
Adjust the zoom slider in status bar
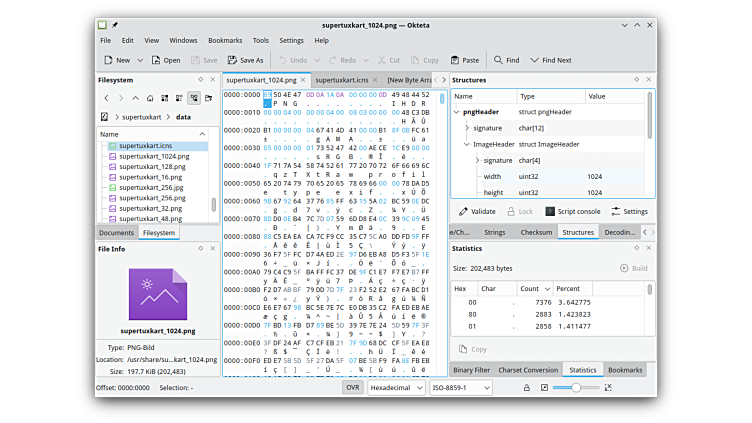(577, 387)
